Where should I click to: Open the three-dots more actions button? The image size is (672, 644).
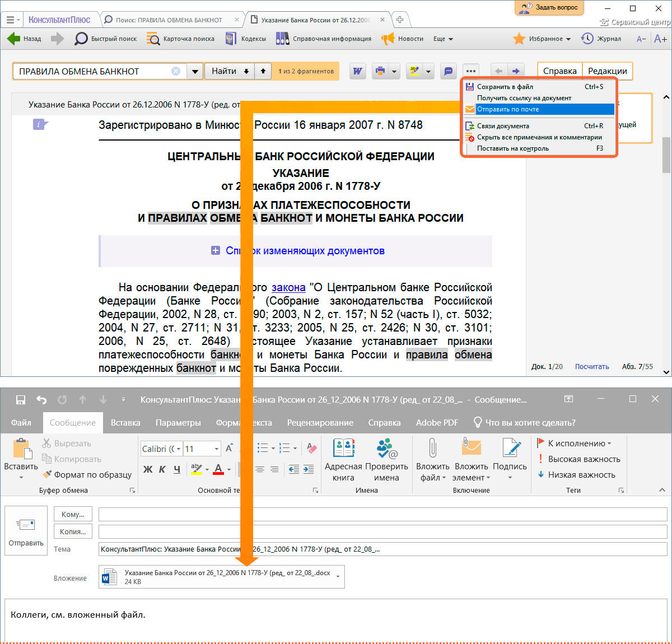(471, 71)
